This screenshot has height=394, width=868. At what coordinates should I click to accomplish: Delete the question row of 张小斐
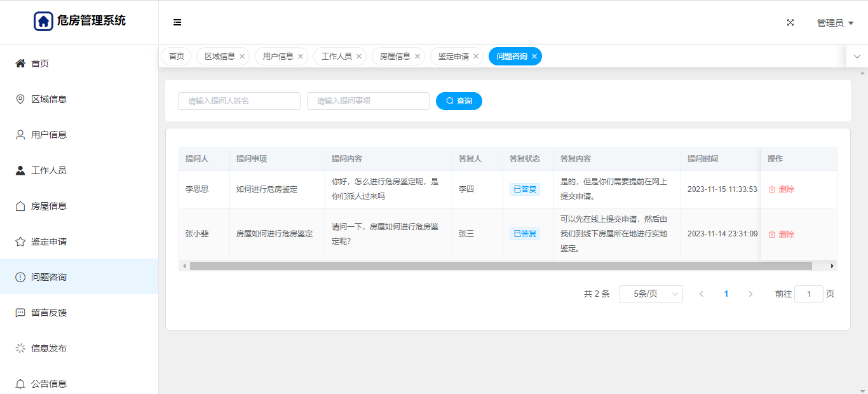coord(781,234)
